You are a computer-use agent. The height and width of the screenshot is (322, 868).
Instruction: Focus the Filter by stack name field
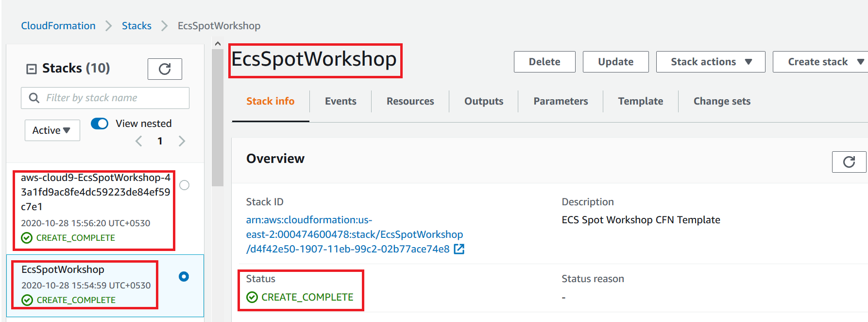coord(105,98)
